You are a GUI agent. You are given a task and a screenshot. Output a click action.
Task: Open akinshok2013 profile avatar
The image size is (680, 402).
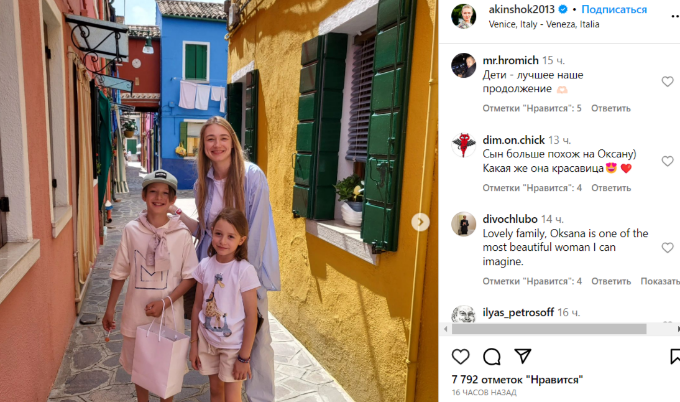464,16
